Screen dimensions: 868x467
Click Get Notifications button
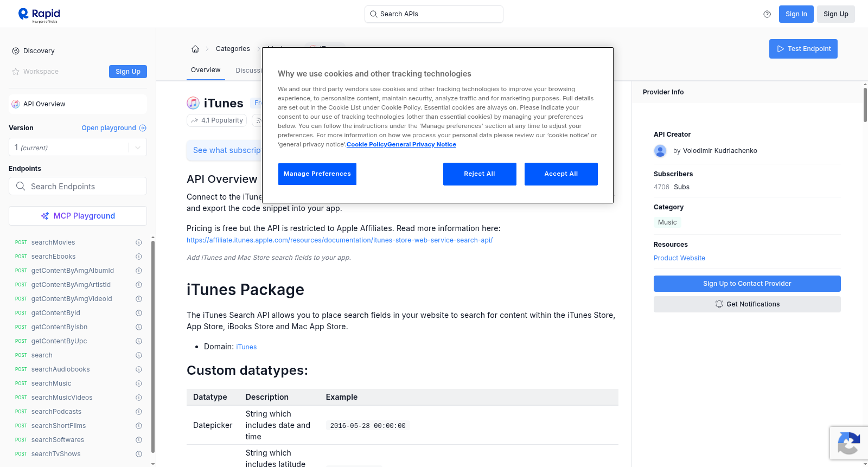coord(747,304)
